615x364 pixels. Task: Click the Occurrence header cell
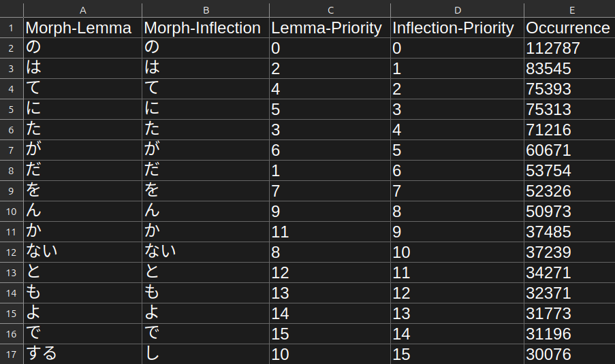coord(569,28)
